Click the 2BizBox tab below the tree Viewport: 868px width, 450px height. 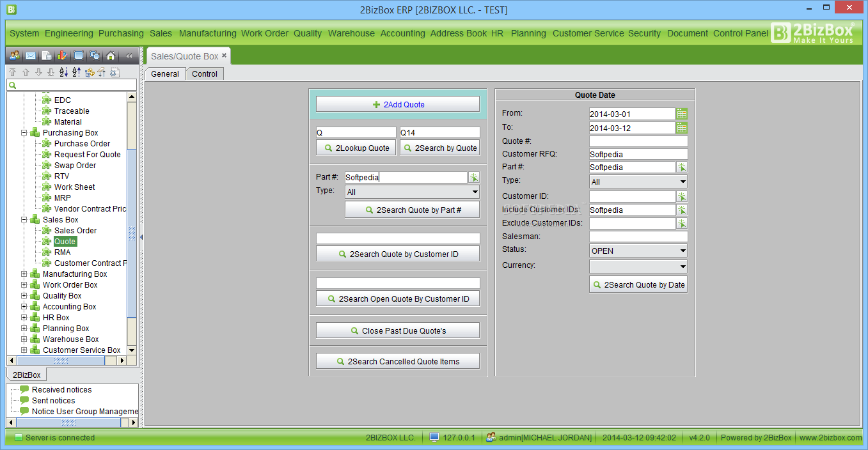[x=27, y=375]
